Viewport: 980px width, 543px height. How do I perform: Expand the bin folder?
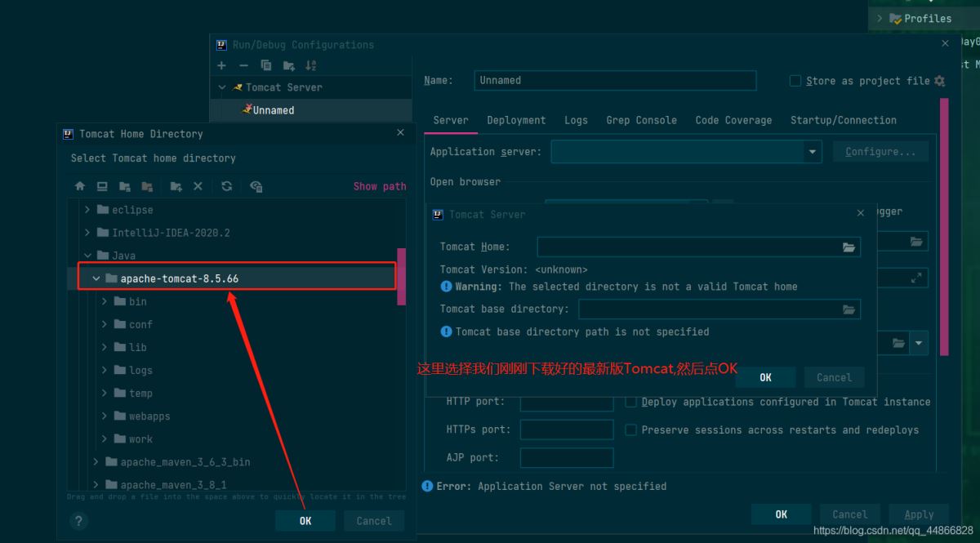coord(105,301)
